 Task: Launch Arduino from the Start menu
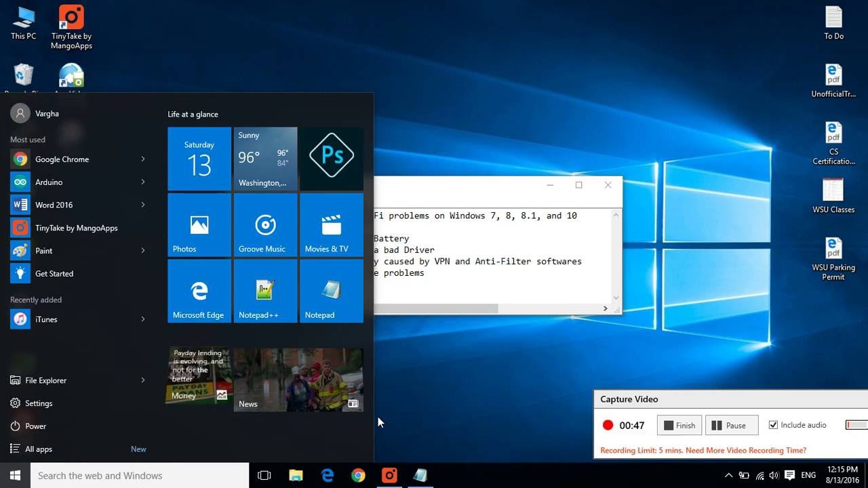pos(78,182)
